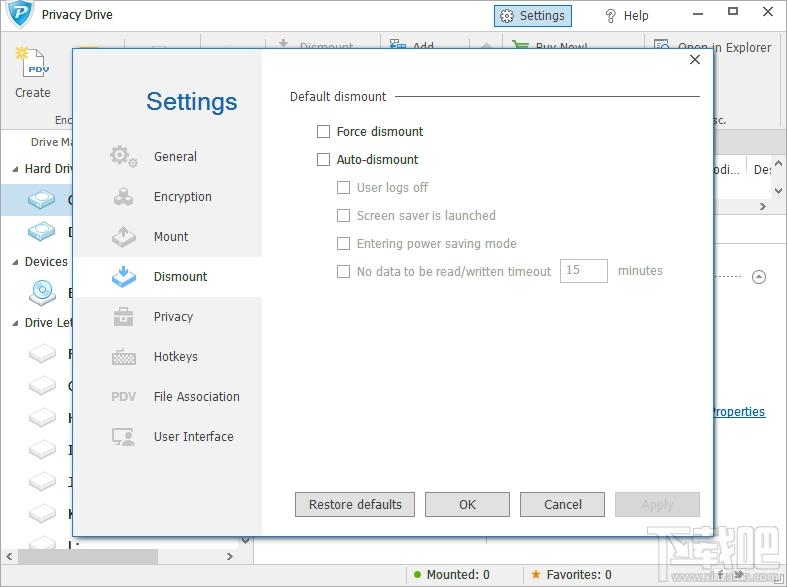Click the up arrow beside the column header
This screenshot has width=787, height=587.
(x=778, y=163)
